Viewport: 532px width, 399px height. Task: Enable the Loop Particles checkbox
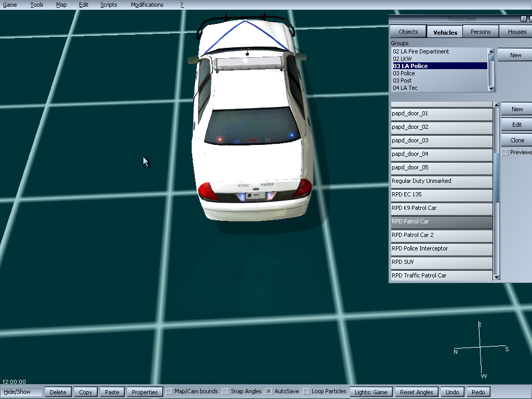307,392
